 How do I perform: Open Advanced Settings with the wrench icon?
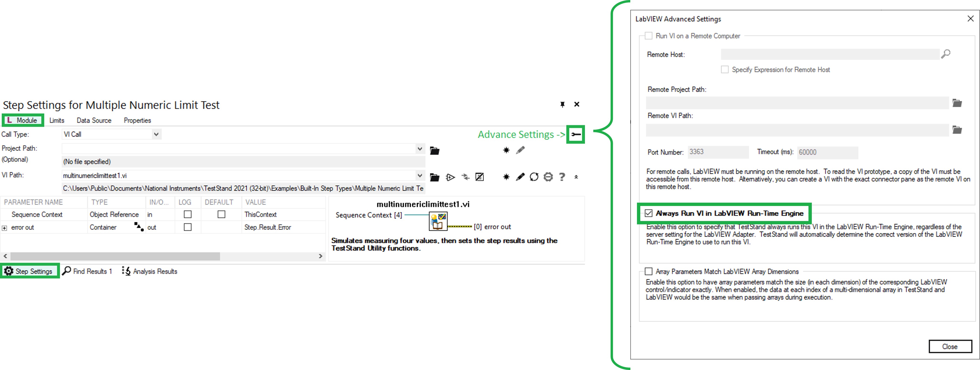click(x=576, y=134)
